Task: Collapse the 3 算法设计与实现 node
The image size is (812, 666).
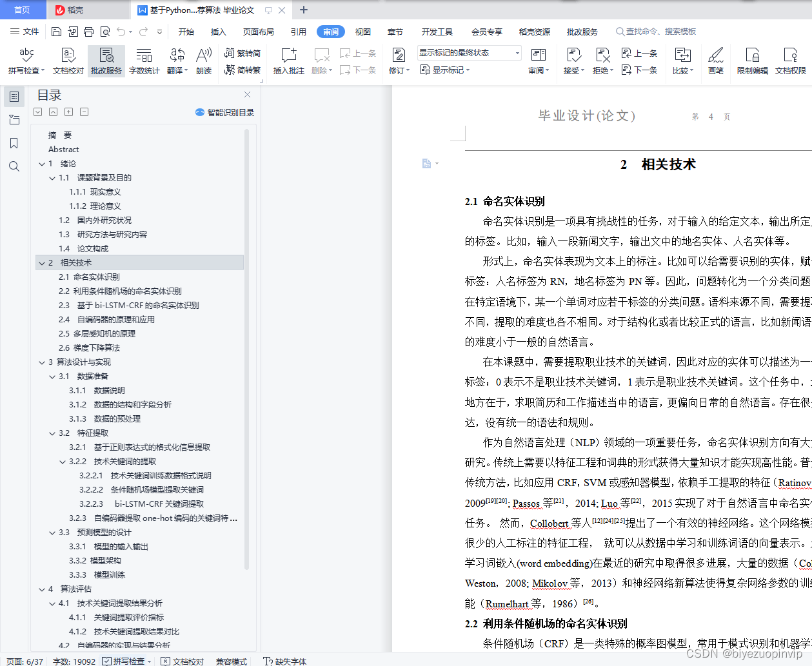Action: pyautogui.click(x=42, y=362)
